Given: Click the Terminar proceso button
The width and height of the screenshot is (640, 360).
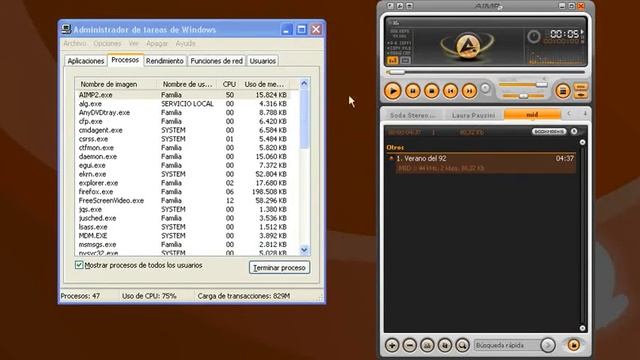Looking at the screenshot, I should (279, 268).
